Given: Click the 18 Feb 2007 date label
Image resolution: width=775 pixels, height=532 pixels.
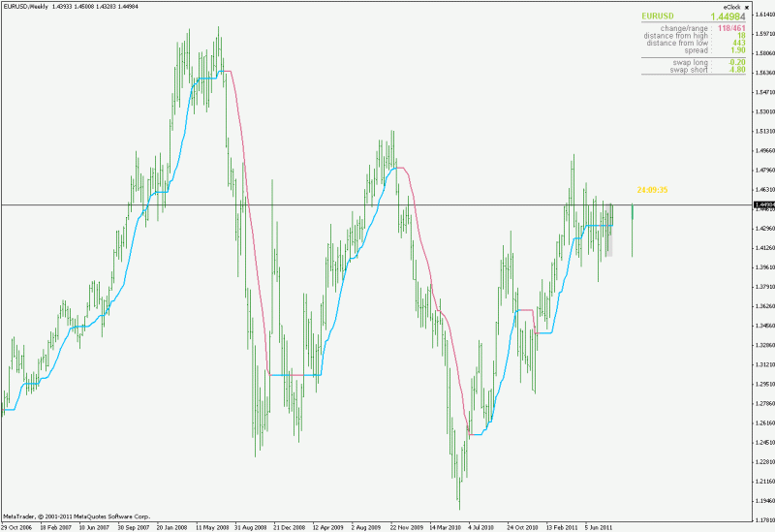Looking at the screenshot, I should pyautogui.click(x=55, y=527).
